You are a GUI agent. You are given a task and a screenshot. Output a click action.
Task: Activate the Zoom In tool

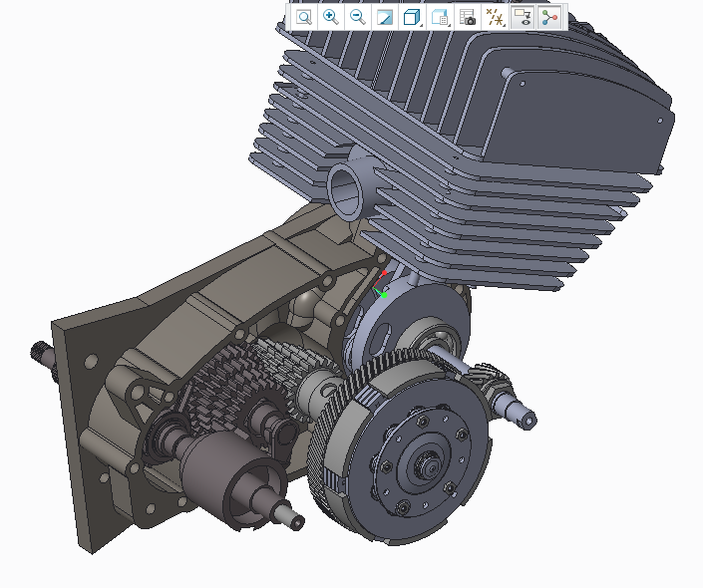point(331,18)
